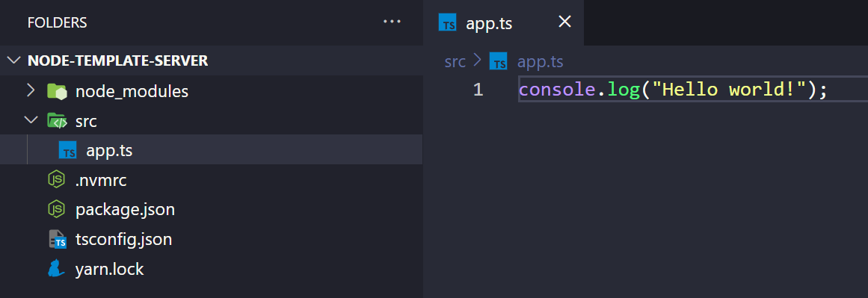
Task: Click the tsconfig.json file icon
Action: pyautogui.click(x=57, y=240)
